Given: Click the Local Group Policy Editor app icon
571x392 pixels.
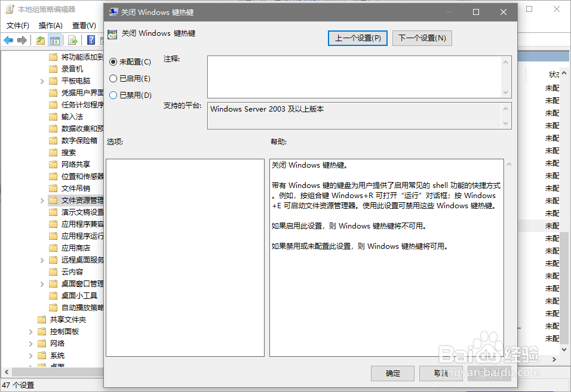Looking at the screenshot, I should (10, 9).
